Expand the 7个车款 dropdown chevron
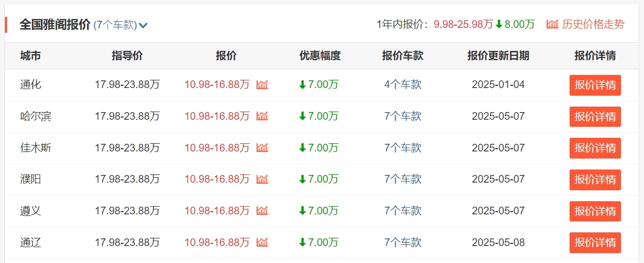Viewport: 644px width, 263px height. point(143,26)
